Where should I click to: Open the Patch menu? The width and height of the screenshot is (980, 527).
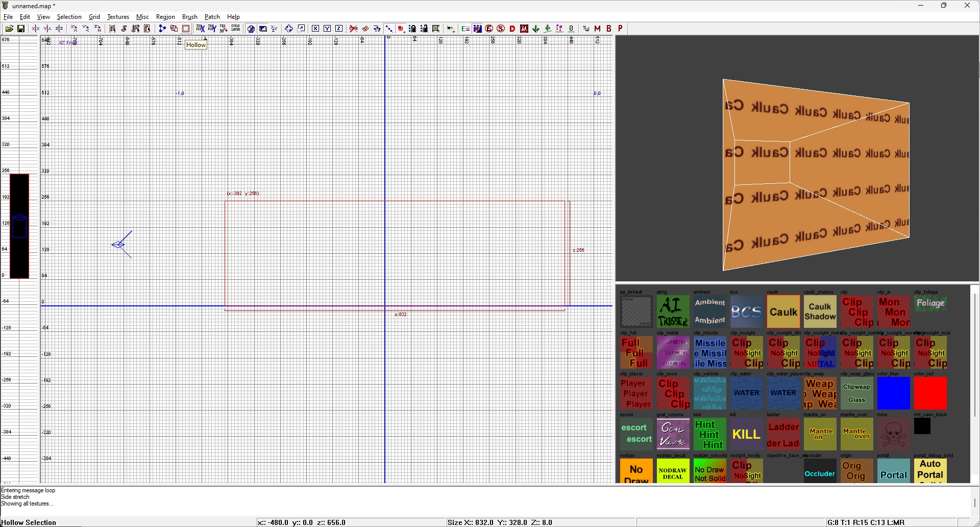[212, 17]
